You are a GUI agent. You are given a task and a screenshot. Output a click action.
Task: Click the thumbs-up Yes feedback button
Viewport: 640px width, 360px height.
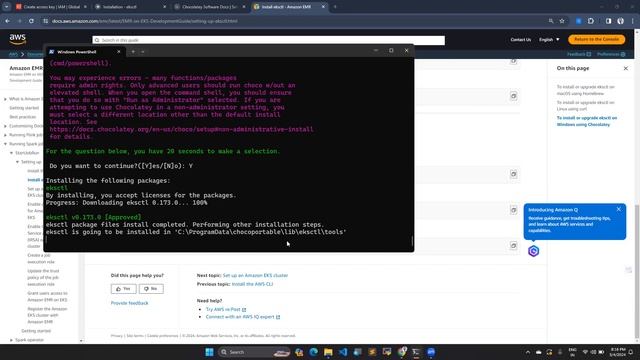[124, 289]
